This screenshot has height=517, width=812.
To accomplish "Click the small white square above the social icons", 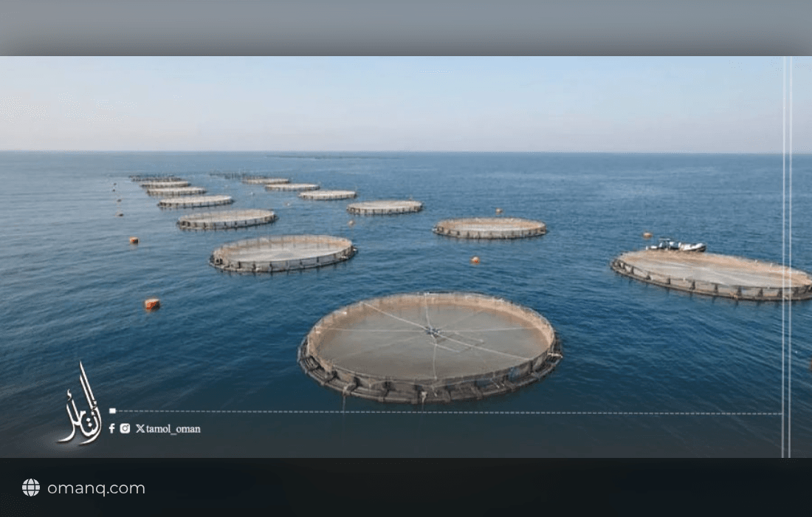I will (112, 411).
